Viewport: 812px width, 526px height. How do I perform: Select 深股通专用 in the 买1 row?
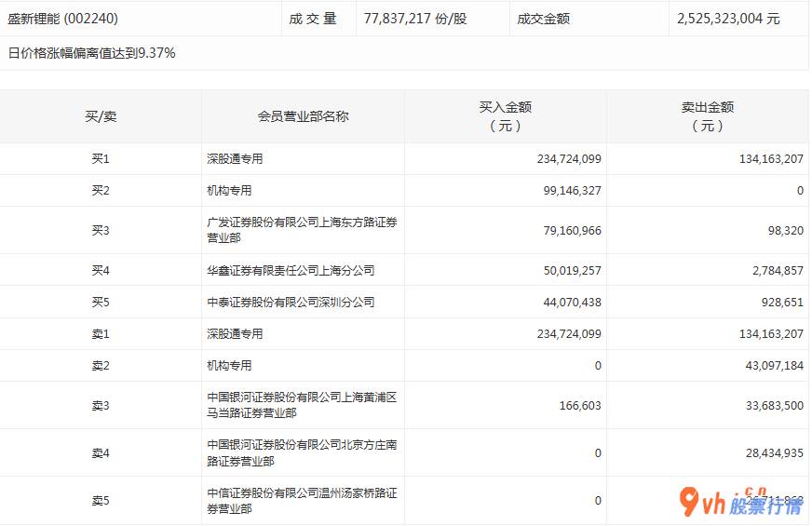click(235, 158)
